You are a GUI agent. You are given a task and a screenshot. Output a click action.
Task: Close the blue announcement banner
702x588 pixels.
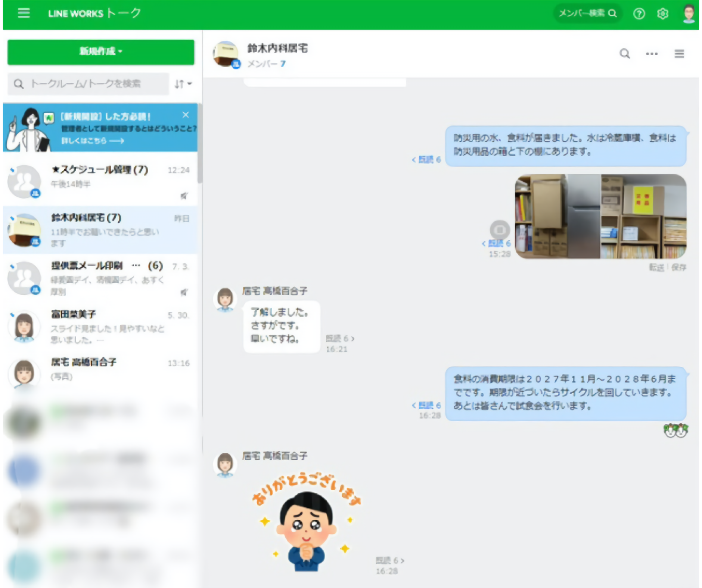click(x=186, y=115)
